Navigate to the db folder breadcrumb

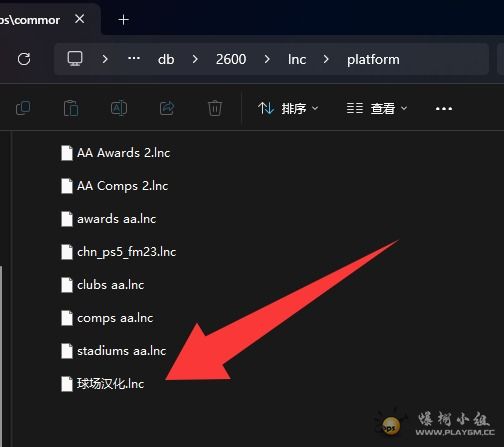click(x=166, y=59)
